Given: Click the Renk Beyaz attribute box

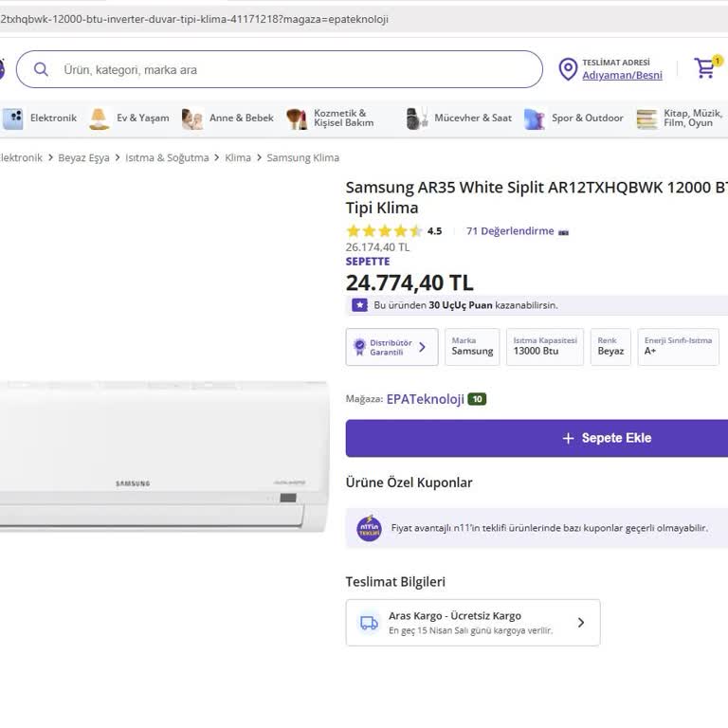Looking at the screenshot, I should pos(610,347).
